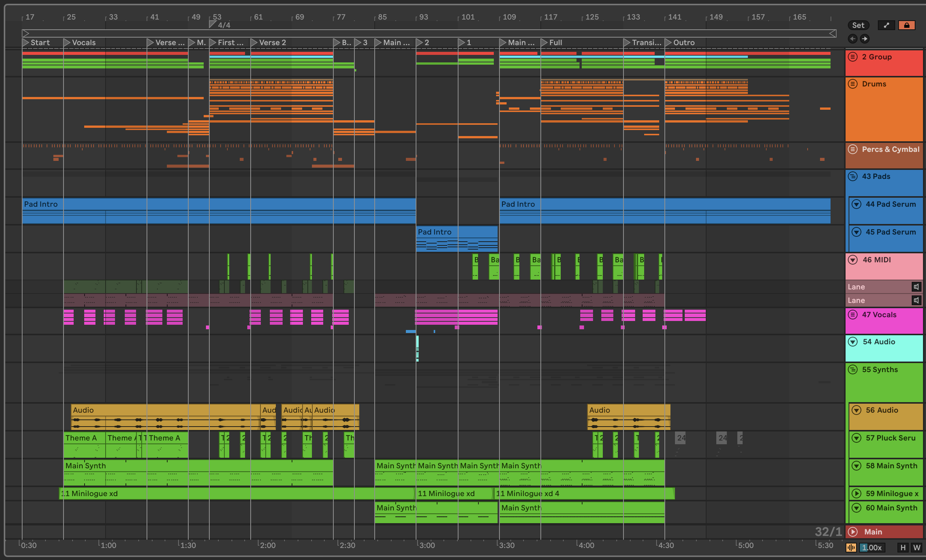Click the 47 Vocals group icon

point(853,315)
